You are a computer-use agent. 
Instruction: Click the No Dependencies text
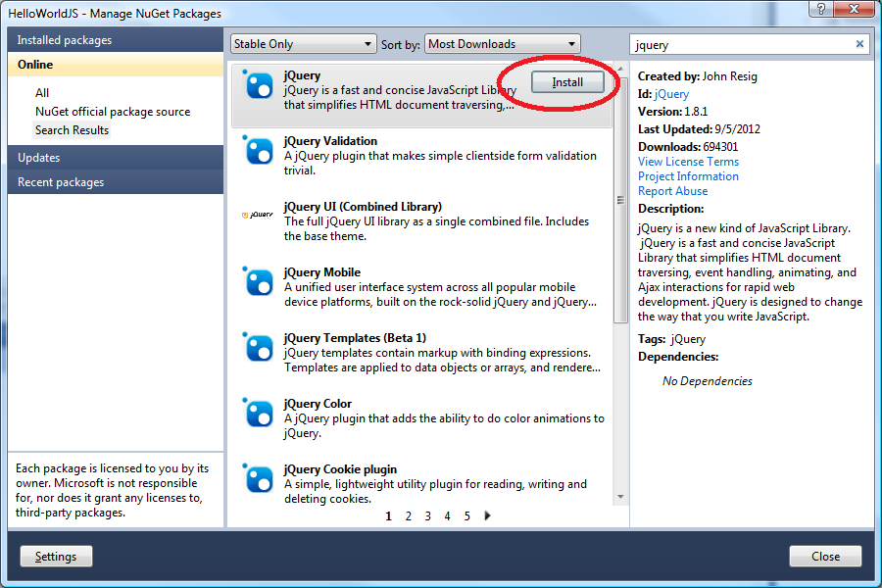point(707,381)
